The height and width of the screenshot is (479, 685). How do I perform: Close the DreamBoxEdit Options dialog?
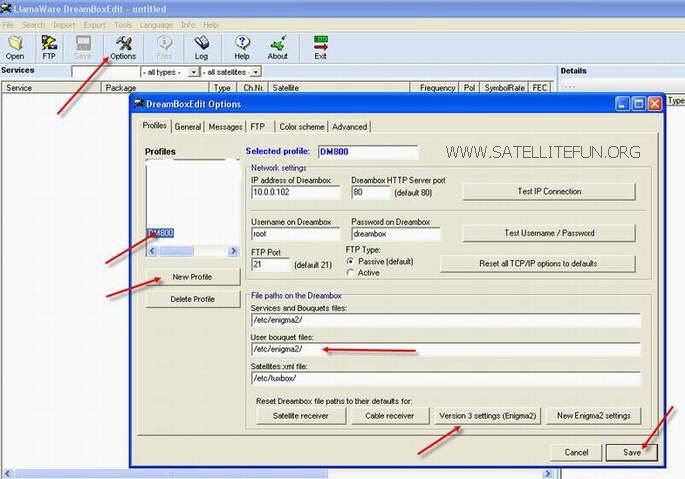(654, 104)
